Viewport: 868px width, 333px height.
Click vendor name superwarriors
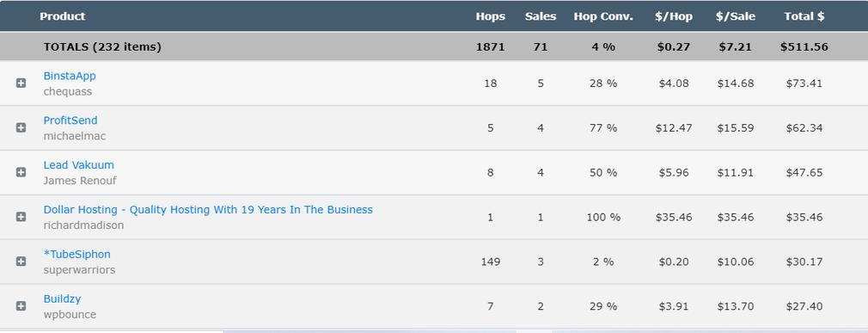click(80, 270)
